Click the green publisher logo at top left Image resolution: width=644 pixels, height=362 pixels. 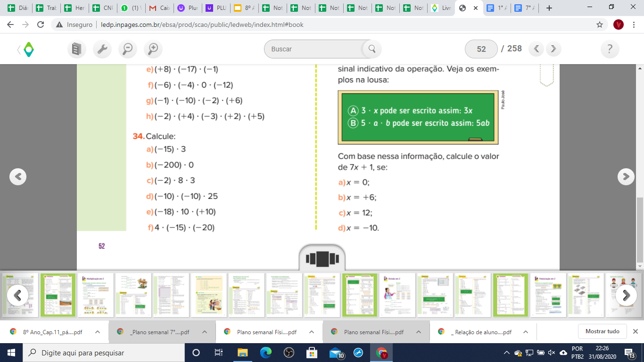pos(28,49)
